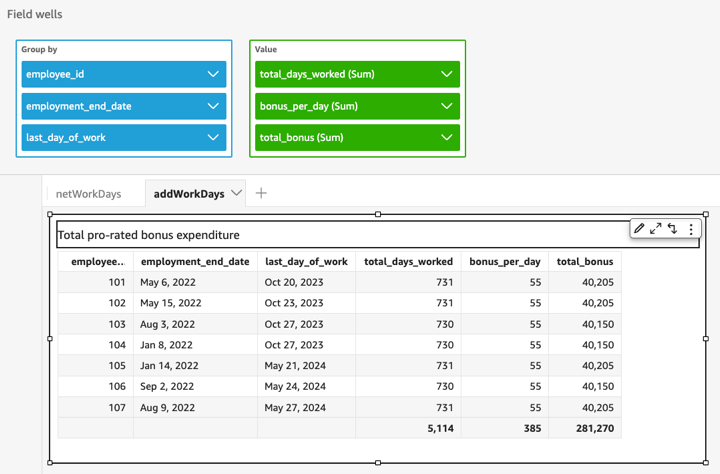
Task: Switch to the netWorkDays sheet tab
Action: (88, 193)
